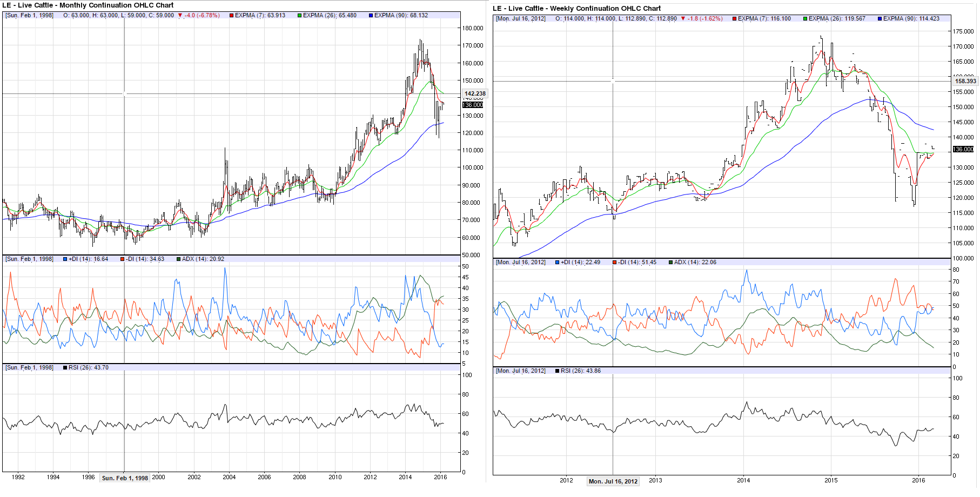Click the 100.000 label on weekly price axis
Image resolution: width=980 pixels, height=497 pixels.
pos(963,259)
